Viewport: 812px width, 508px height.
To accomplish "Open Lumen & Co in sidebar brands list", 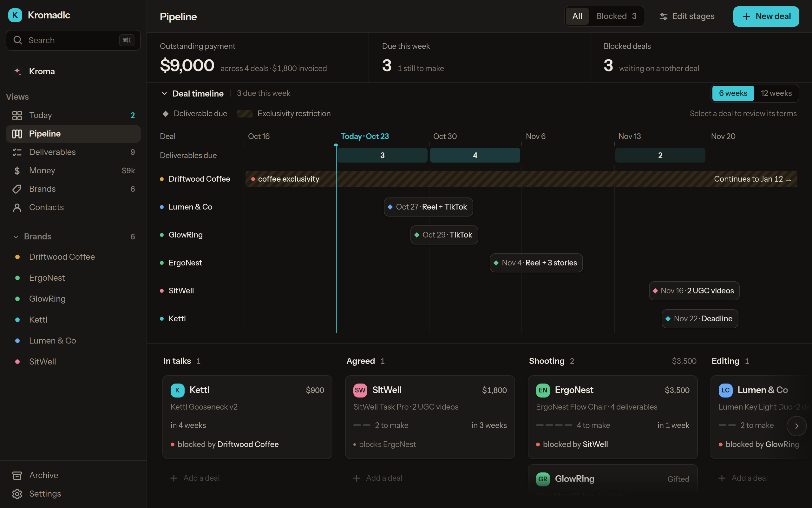I will (73, 341).
